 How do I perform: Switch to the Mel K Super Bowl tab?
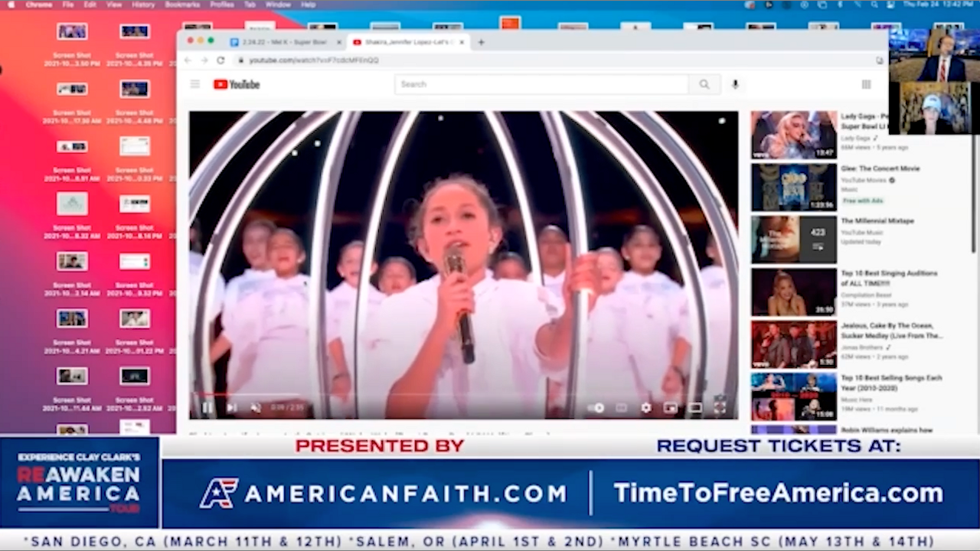285,42
